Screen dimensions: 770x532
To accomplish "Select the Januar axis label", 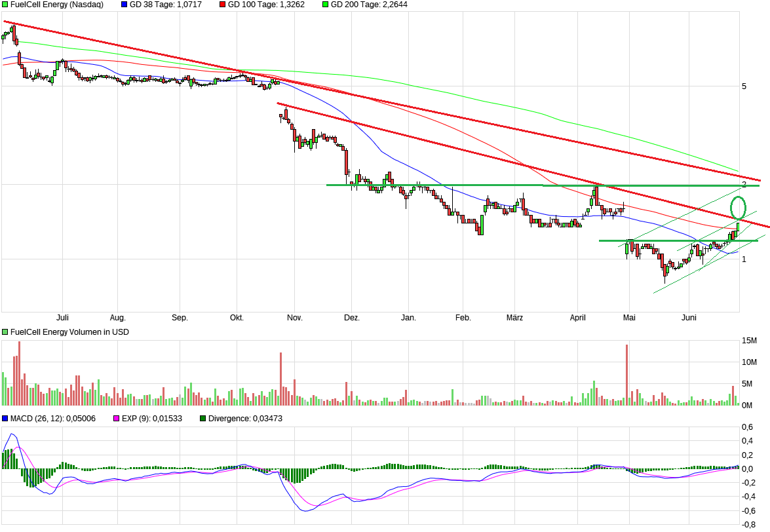I will tap(408, 316).
